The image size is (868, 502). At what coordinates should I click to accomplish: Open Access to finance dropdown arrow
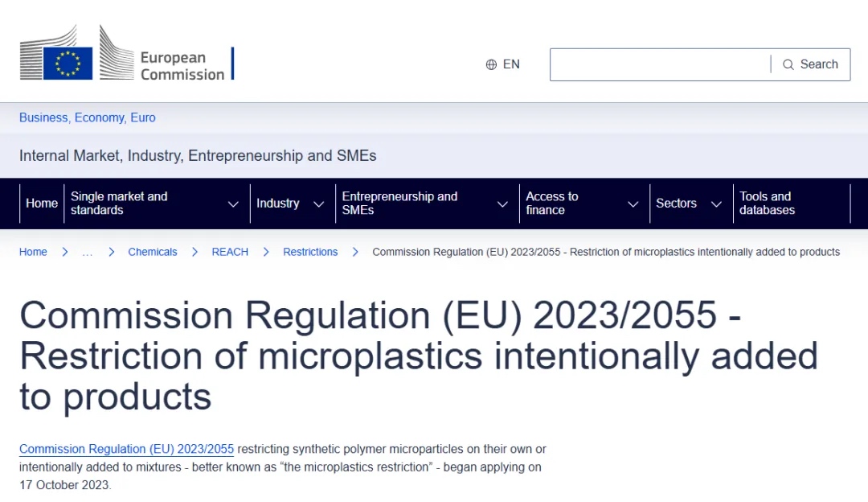(633, 204)
